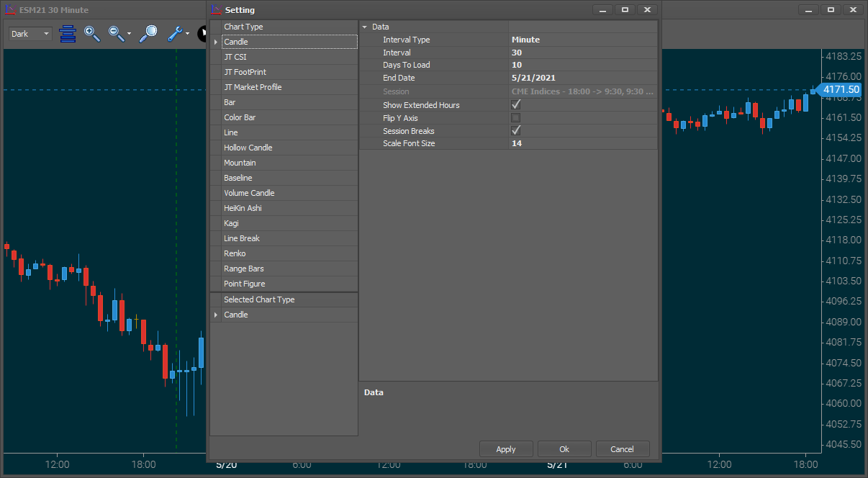Click the ESM21 chart window icon
868x478 pixels.
[x=11, y=10]
